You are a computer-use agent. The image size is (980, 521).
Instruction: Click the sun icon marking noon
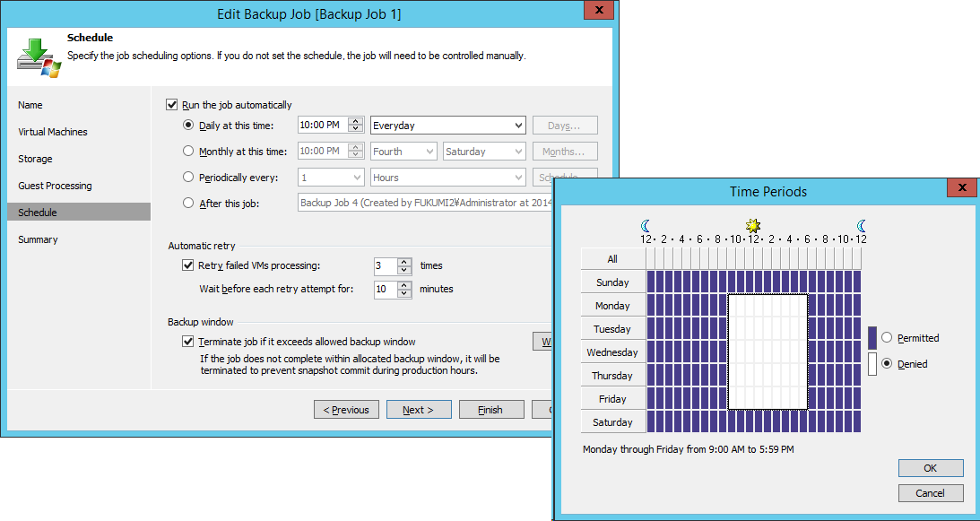(x=753, y=225)
